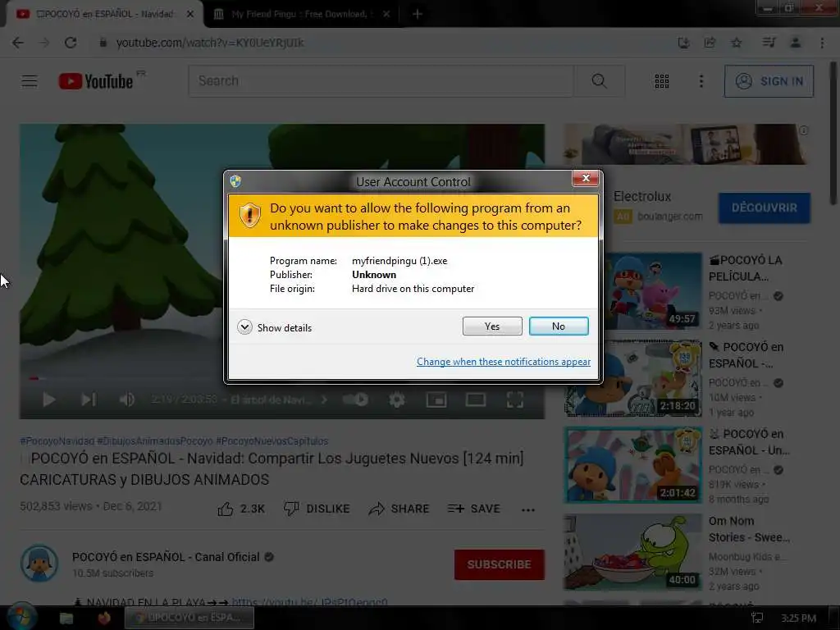Open POCOYÓ en ESPAÑOL - Canal Oficial channel link
840x630 pixels.
(166, 557)
